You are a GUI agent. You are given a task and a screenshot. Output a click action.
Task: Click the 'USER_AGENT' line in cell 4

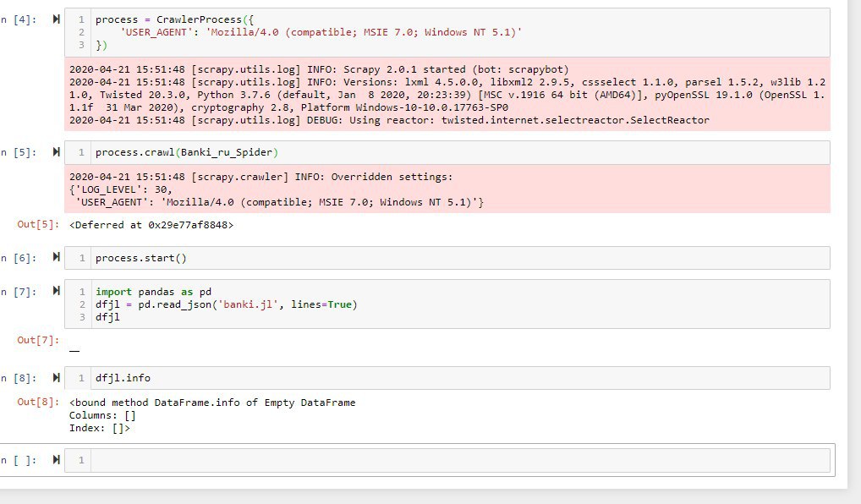click(x=321, y=32)
